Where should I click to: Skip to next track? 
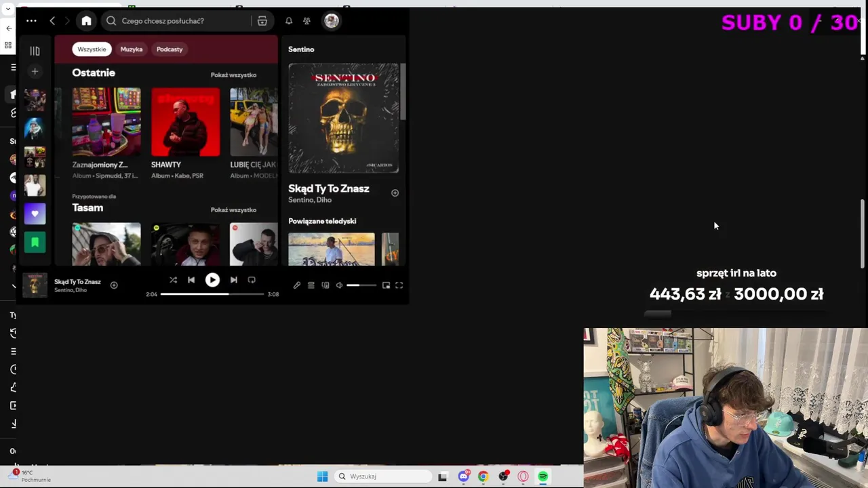[233, 280]
